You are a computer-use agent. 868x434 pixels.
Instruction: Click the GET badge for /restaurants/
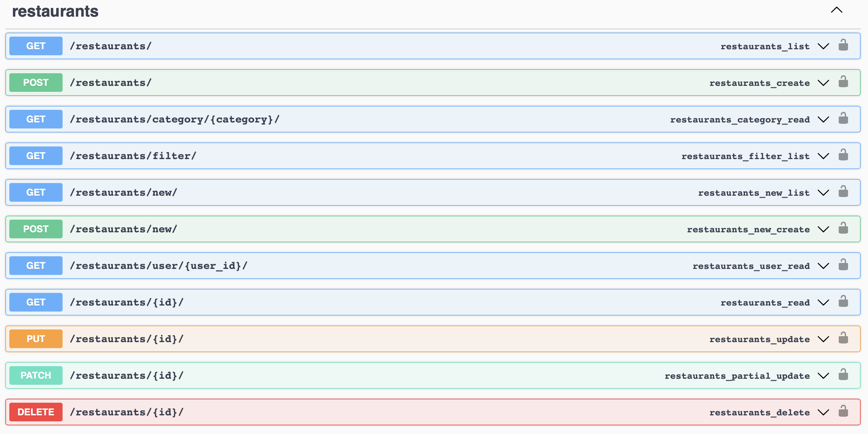(36, 46)
